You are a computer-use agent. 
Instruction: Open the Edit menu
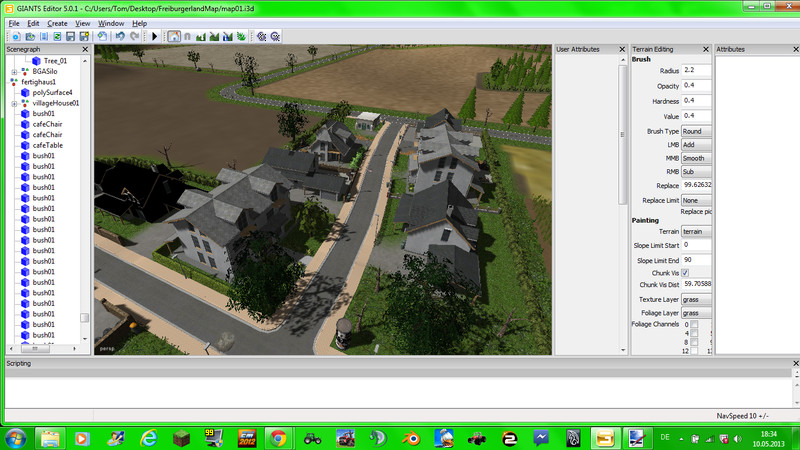tap(33, 23)
